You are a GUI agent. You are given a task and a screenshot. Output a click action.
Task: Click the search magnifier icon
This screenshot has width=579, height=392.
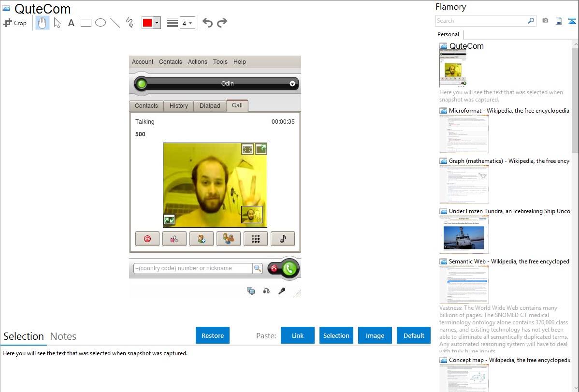click(531, 21)
